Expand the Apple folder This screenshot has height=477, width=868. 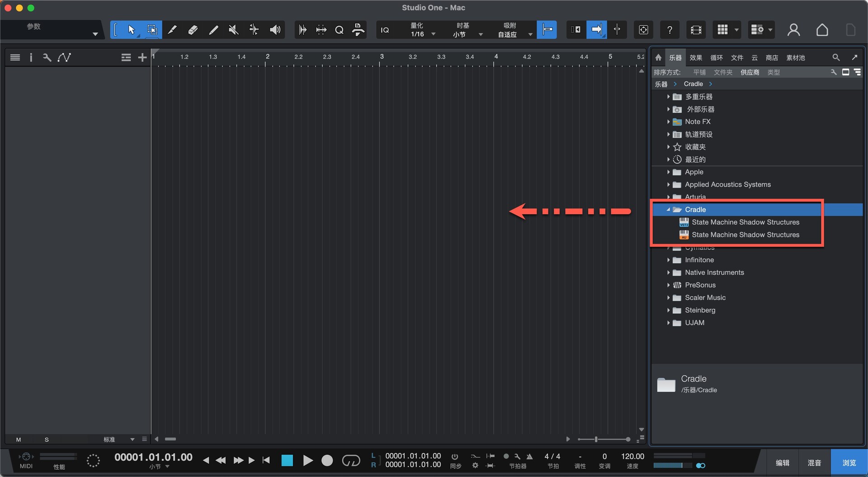point(668,172)
